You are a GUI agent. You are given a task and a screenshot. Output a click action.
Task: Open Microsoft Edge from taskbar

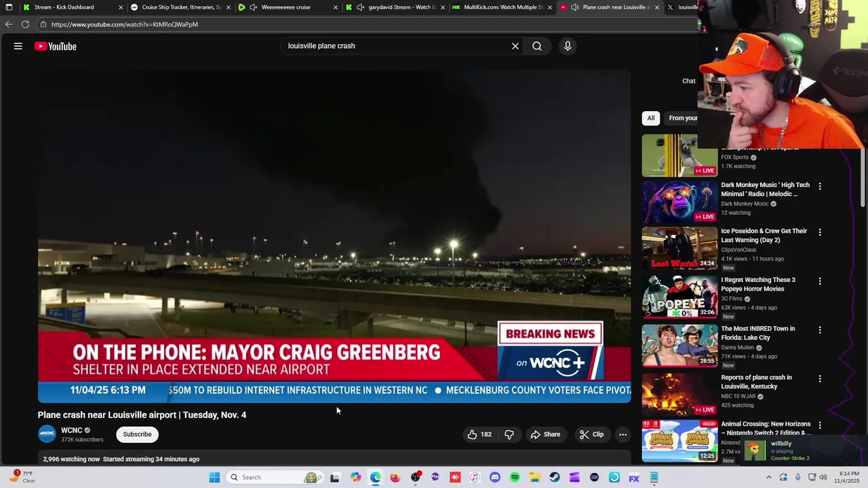[x=376, y=477]
